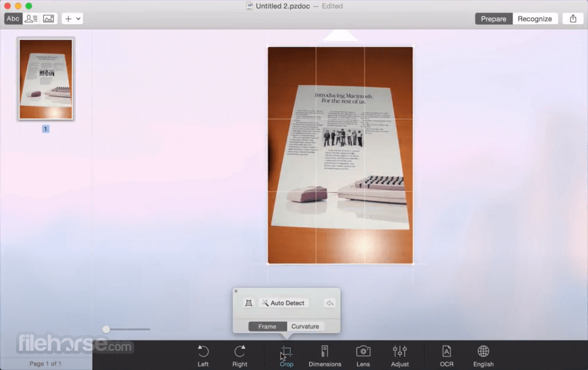Click the Edited label in title bar
Screen dimensions: 588x370
click(332, 6)
